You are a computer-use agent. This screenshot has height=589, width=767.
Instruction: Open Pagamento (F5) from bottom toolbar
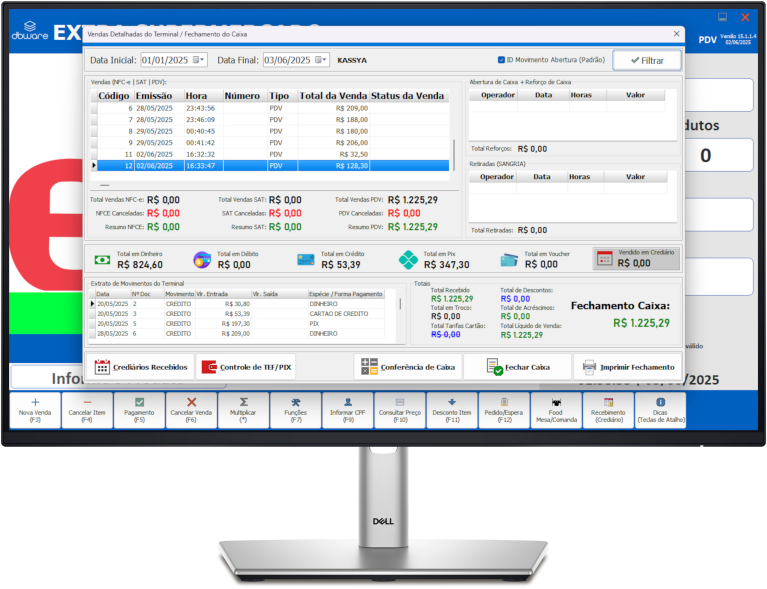[139, 402]
